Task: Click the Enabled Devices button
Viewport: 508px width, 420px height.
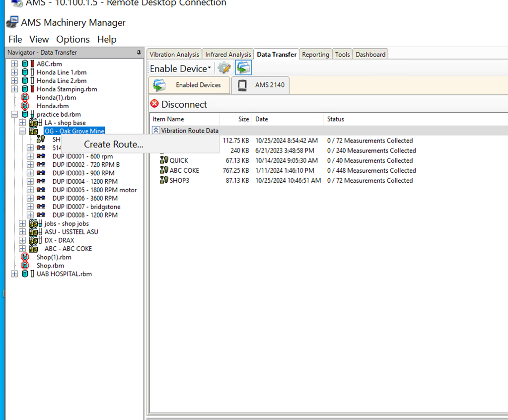Action: [190, 85]
